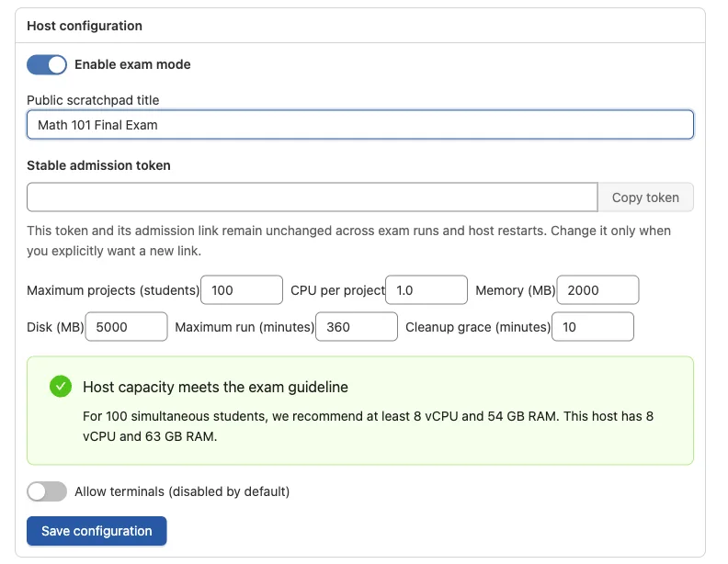
Task: Click the 'Stable admission token' label
Action: click(98, 165)
